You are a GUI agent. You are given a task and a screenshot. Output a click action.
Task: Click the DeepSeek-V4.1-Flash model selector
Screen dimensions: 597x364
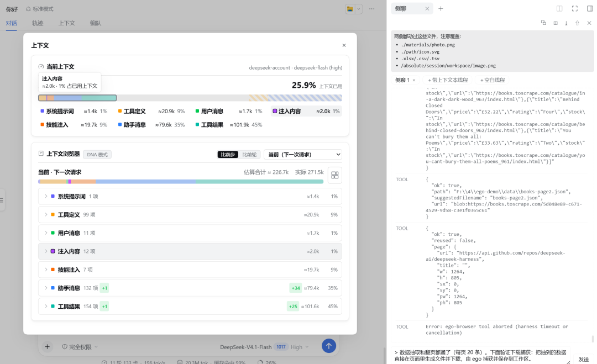245,347
